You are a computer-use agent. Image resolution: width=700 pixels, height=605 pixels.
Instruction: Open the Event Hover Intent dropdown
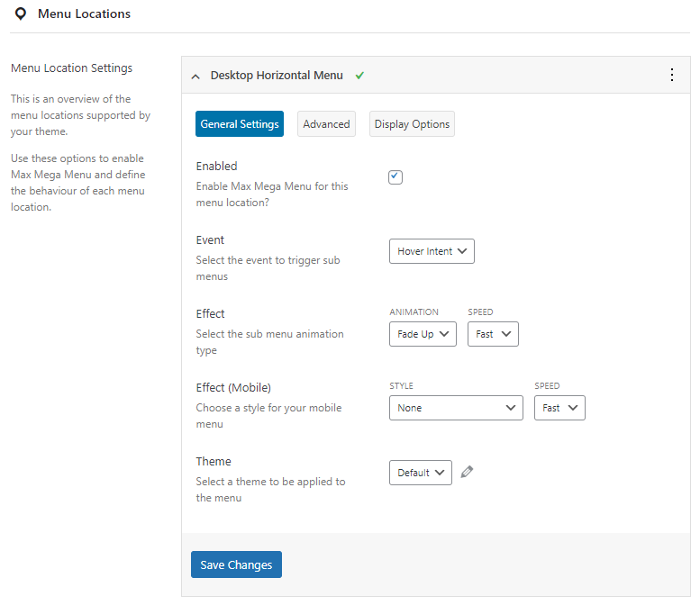pyautogui.click(x=432, y=251)
